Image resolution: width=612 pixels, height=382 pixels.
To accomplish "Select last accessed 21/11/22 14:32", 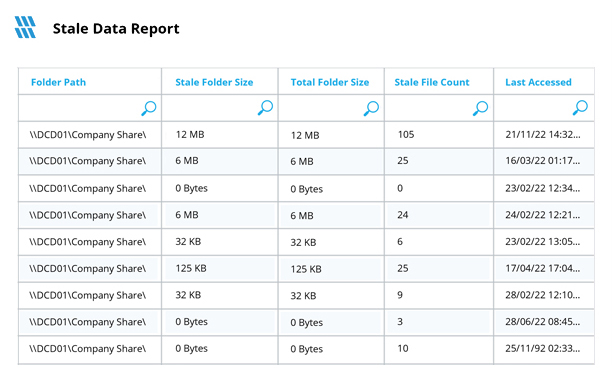I will tap(543, 135).
